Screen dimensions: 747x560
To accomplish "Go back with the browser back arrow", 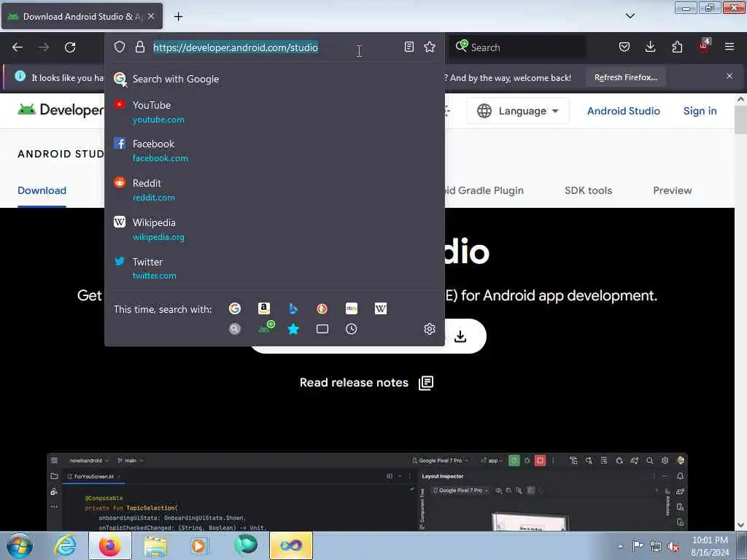I will pos(18,47).
